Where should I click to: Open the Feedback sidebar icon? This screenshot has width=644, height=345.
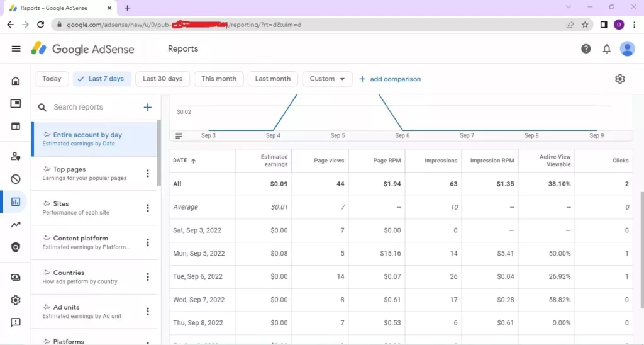pyautogui.click(x=16, y=322)
